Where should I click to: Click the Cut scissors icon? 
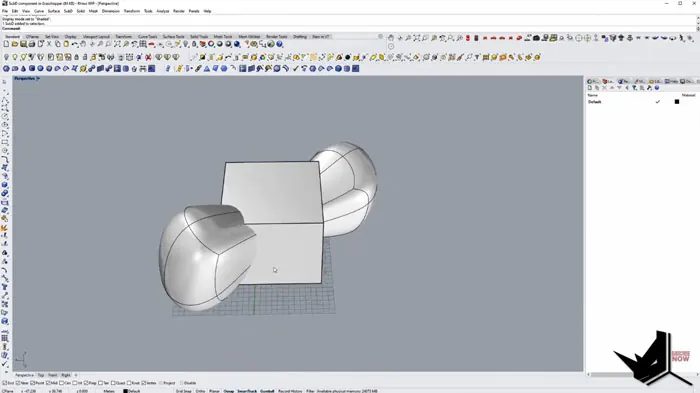(x=49, y=44)
